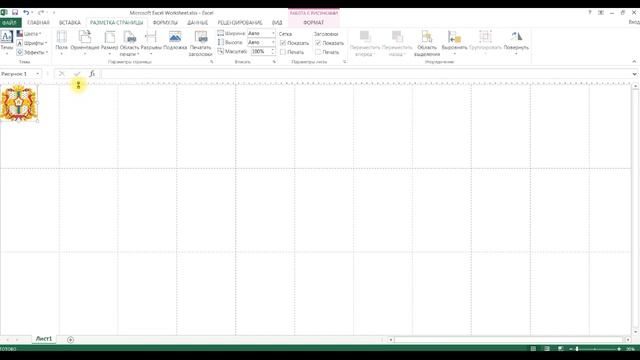The height and width of the screenshot is (360, 640).
Task: Switch to Page Layout view in status bar
Action: point(547,349)
